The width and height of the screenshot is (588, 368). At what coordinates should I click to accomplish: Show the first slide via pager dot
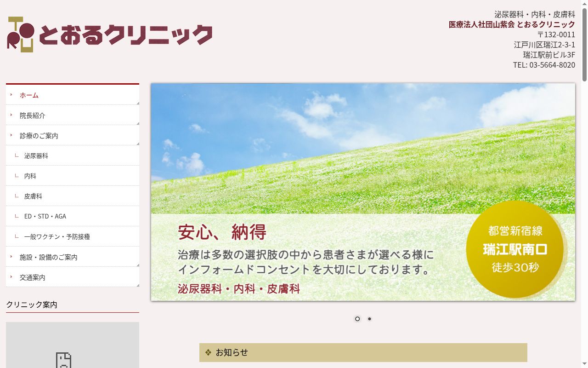(357, 319)
